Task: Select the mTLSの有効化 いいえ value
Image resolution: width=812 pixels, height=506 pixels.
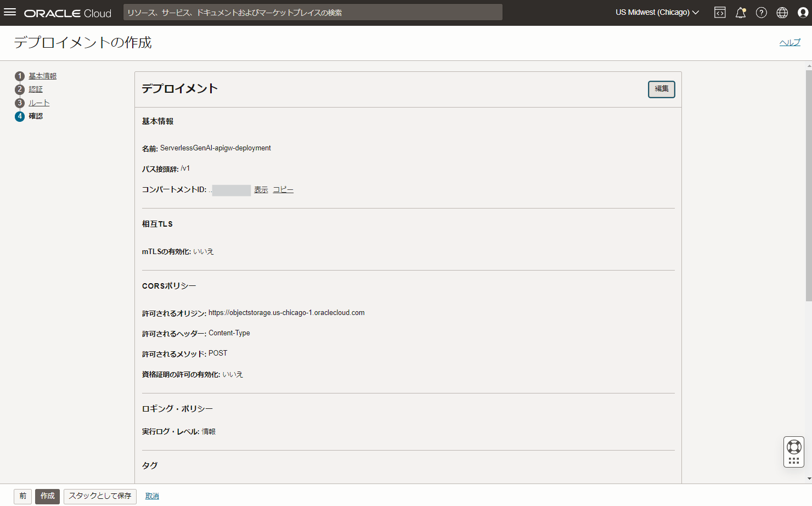Action: point(204,252)
